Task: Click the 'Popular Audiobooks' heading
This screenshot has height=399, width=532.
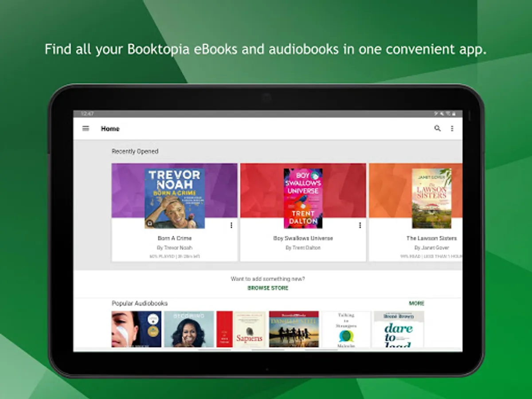Action: pyautogui.click(x=140, y=303)
